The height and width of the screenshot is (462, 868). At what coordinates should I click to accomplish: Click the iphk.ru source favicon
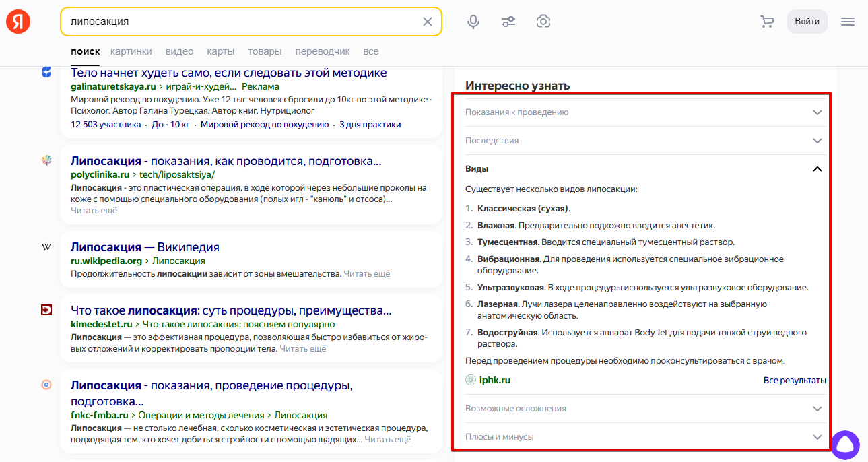471,380
